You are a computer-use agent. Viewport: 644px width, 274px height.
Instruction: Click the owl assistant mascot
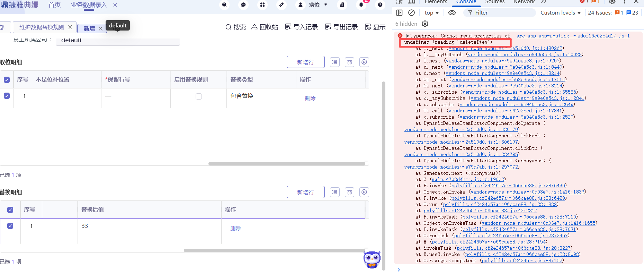[372, 259]
